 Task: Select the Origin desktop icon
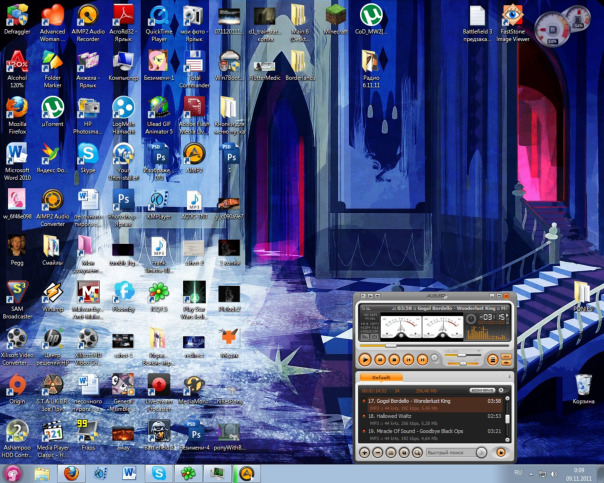tap(17, 385)
